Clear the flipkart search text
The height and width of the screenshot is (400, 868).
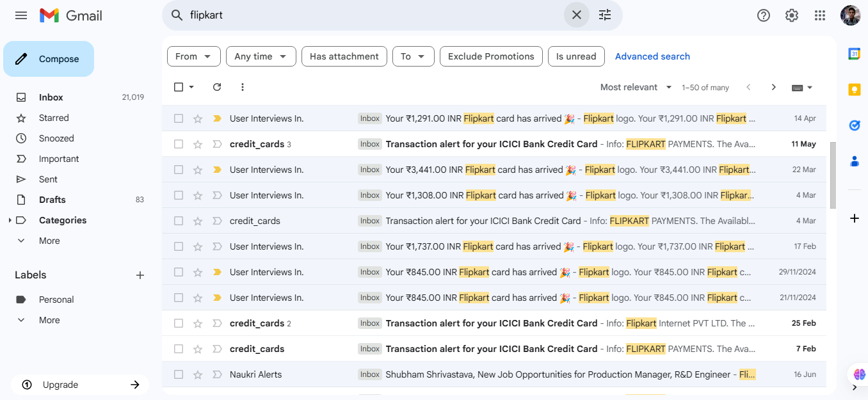(x=576, y=15)
